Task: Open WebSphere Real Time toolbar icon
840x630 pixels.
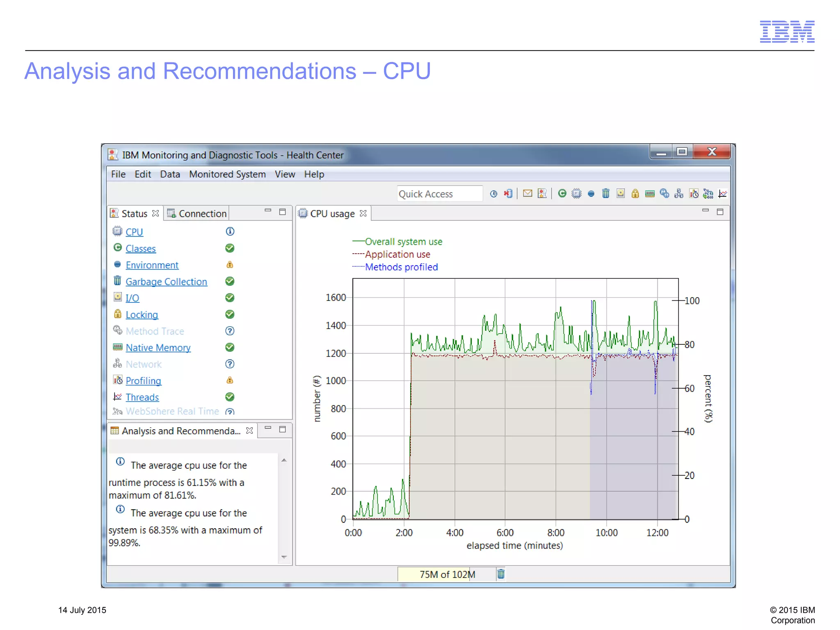Action: coord(708,193)
